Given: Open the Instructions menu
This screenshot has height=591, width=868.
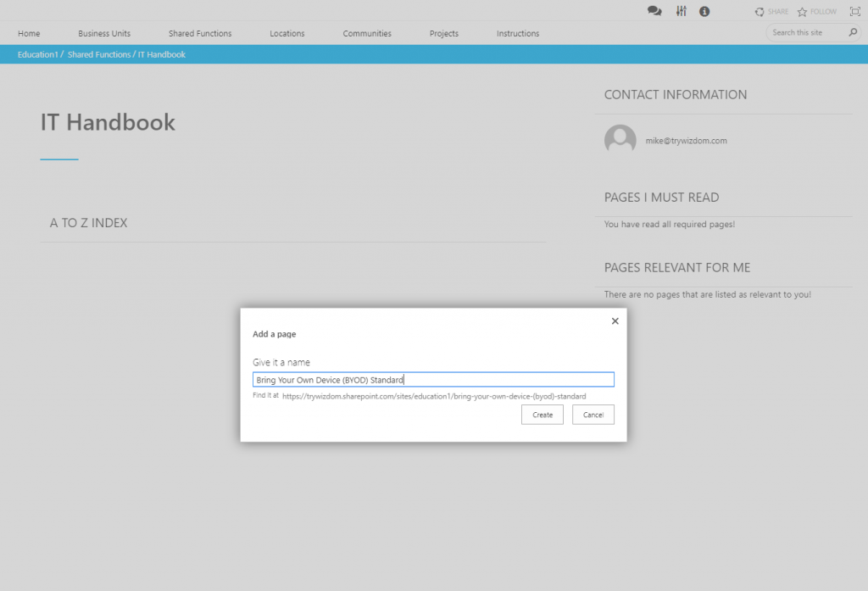Looking at the screenshot, I should (518, 33).
